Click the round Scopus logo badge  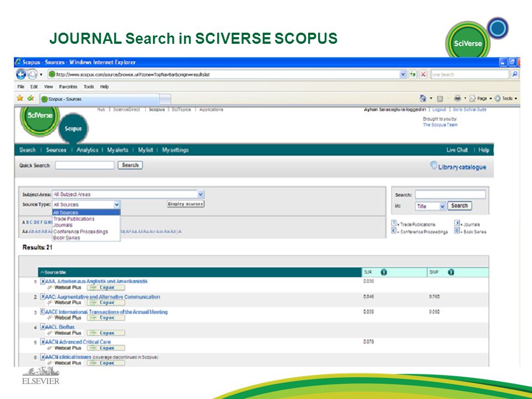coord(73,129)
